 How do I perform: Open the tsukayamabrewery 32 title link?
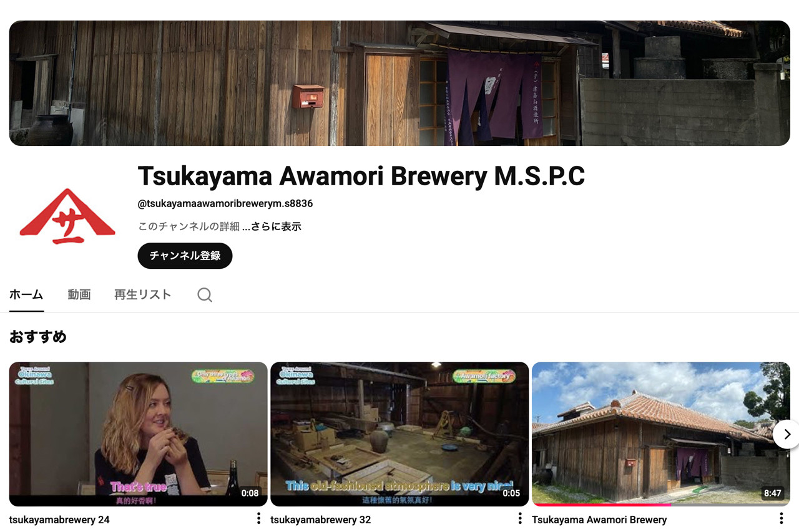pyautogui.click(x=320, y=520)
